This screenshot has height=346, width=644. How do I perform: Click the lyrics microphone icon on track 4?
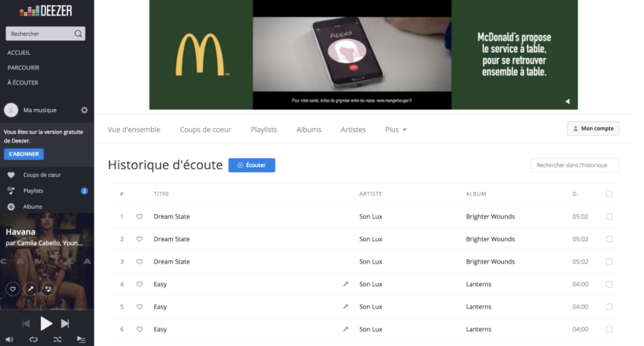click(x=346, y=284)
